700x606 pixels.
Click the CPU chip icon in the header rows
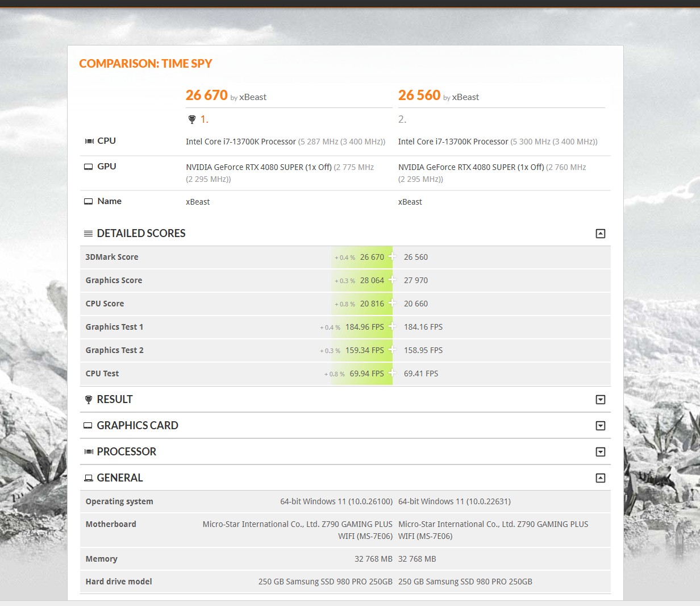pyautogui.click(x=89, y=141)
